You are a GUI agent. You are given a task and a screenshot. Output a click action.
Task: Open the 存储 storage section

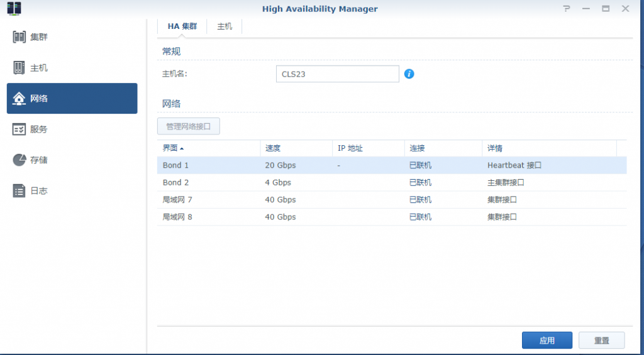[x=72, y=160]
